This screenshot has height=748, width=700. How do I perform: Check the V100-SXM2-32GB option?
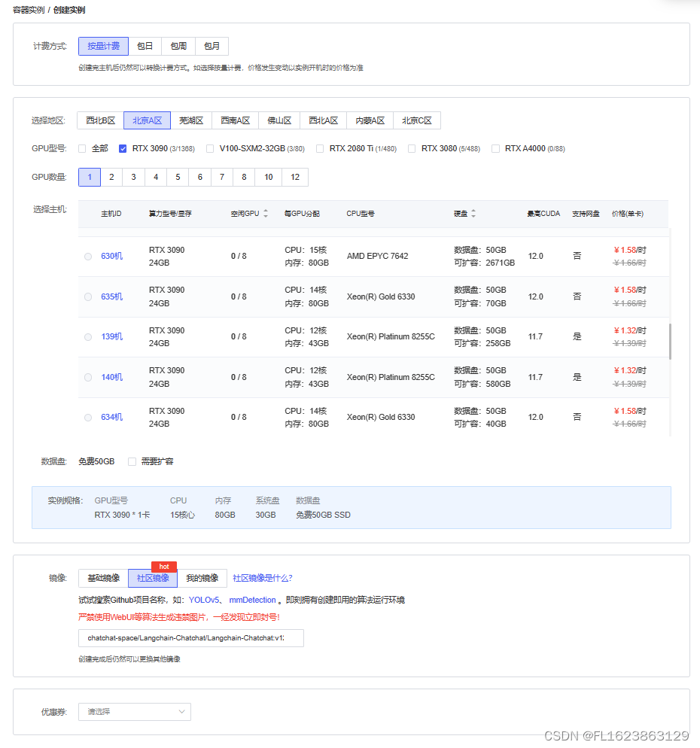coord(210,148)
